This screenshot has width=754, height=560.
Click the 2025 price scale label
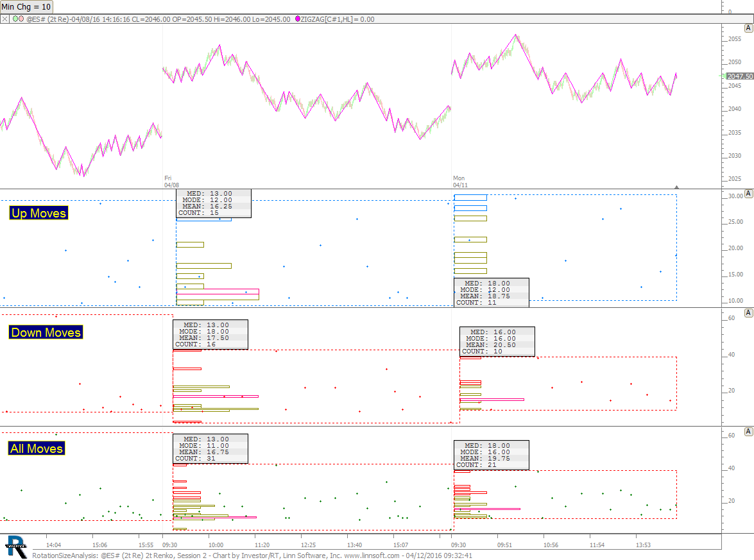click(734, 179)
